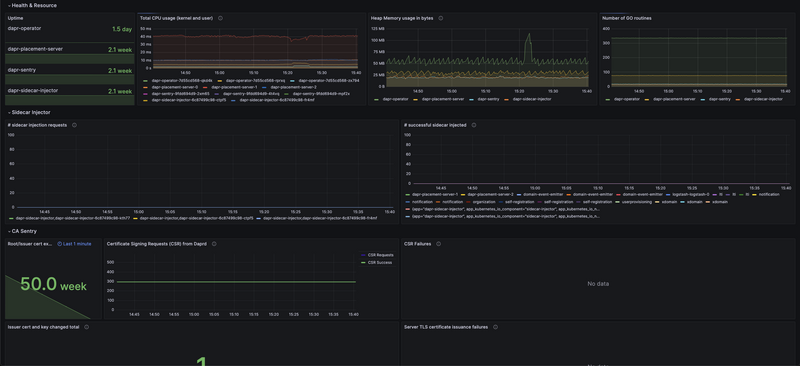Click No data text in CSR Failures panel
Image resolution: width=800 pixels, height=366 pixels.
point(598,283)
